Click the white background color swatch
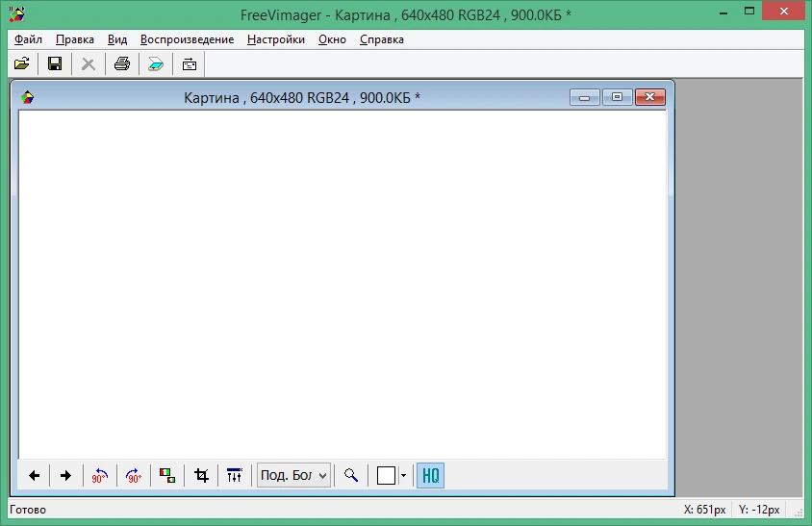 pyautogui.click(x=387, y=475)
